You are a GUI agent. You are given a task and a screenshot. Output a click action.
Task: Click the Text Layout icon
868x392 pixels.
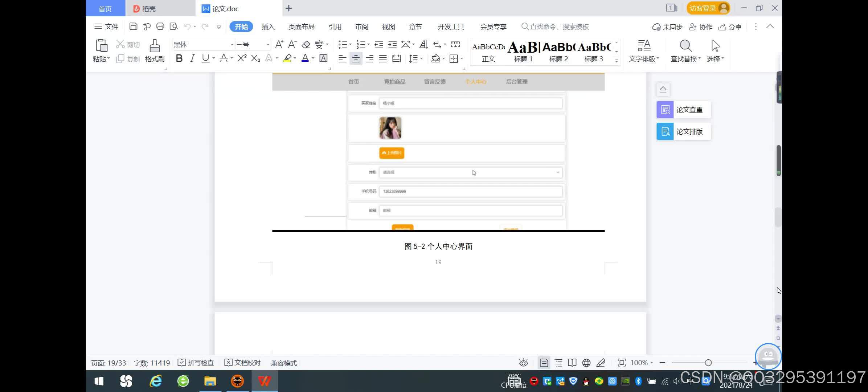(x=644, y=46)
